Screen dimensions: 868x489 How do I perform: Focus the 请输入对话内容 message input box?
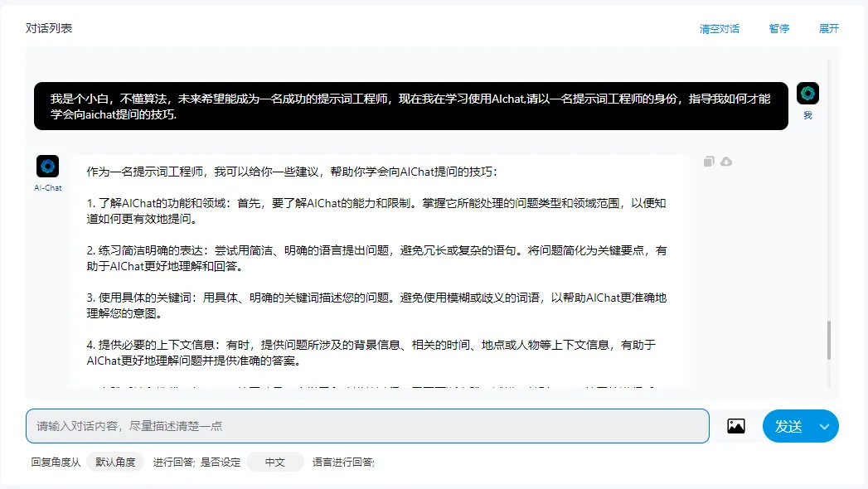pyautogui.click(x=367, y=426)
